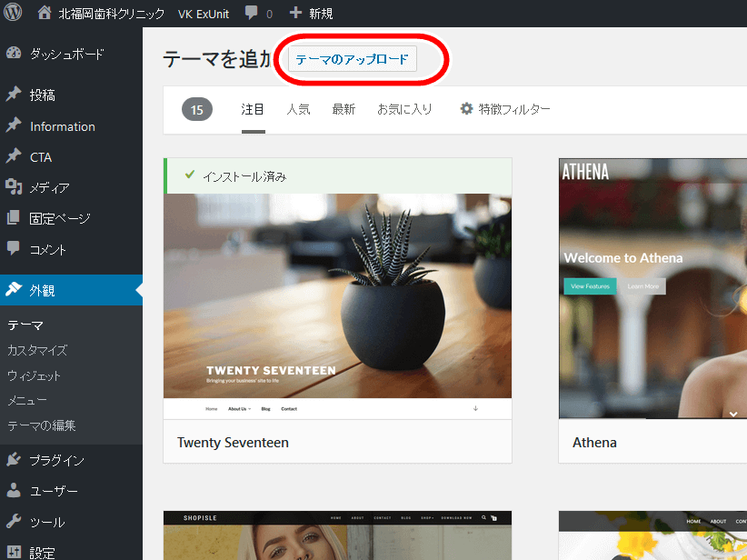Open メニュー submenu item
Viewport: 747px width, 560px height.
pos(27,400)
